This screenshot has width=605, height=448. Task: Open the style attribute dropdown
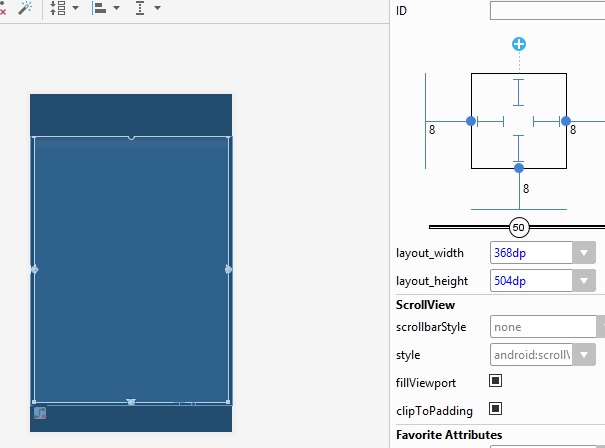[x=586, y=354]
